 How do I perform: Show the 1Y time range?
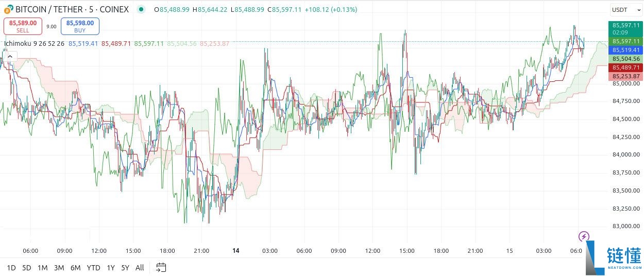pos(111,268)
